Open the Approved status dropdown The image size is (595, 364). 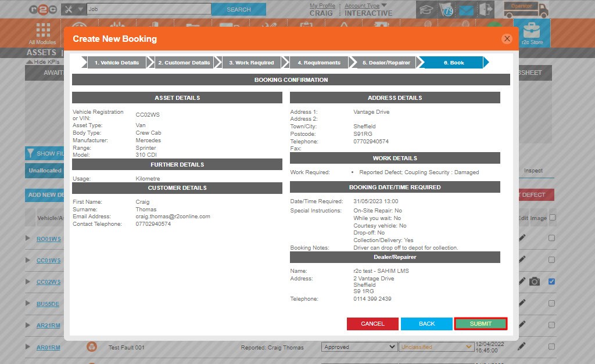coord(359,347)
